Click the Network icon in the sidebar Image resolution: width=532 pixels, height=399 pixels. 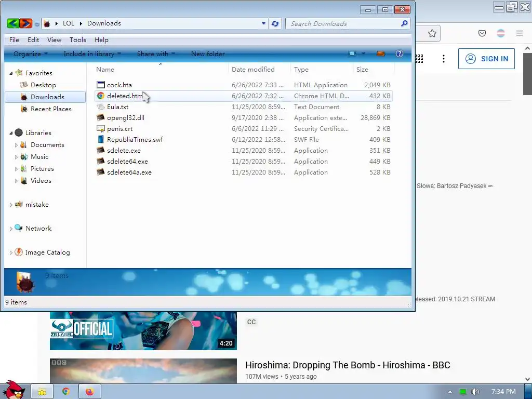(19, 228)
